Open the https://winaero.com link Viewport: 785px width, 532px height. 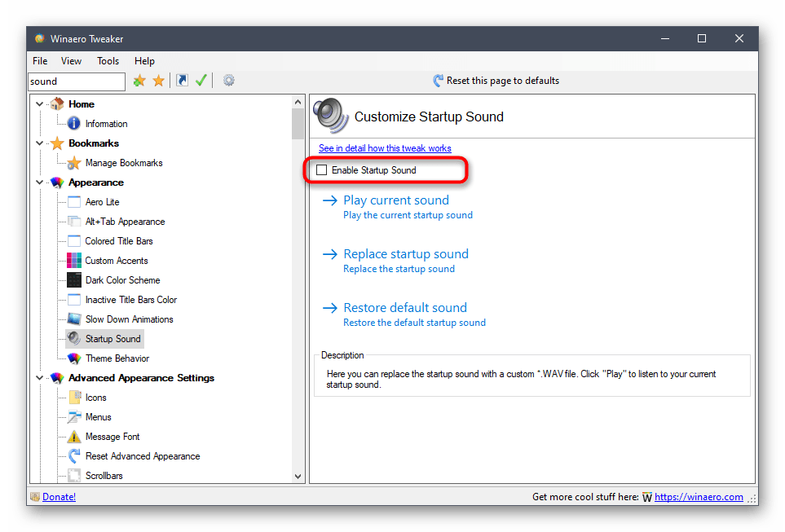(x=699, y=497)
